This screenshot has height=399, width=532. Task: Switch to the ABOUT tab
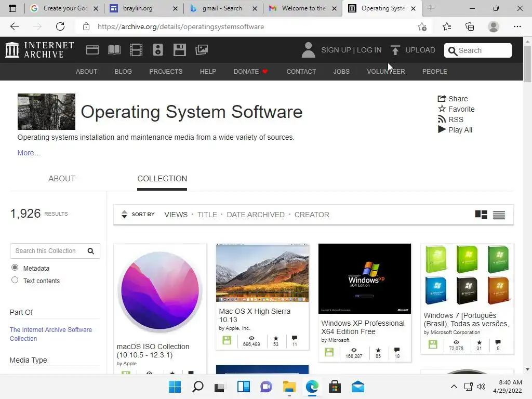click(62, 179)
